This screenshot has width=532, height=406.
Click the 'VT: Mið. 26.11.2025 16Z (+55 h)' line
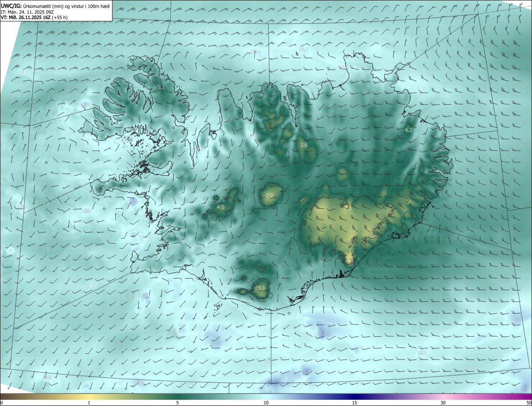34,17
